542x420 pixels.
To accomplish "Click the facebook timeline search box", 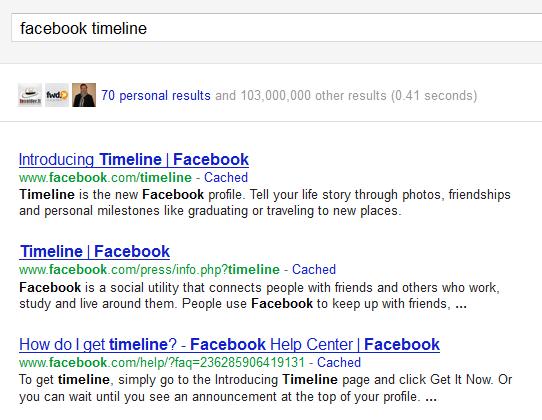I will [277, 28].
